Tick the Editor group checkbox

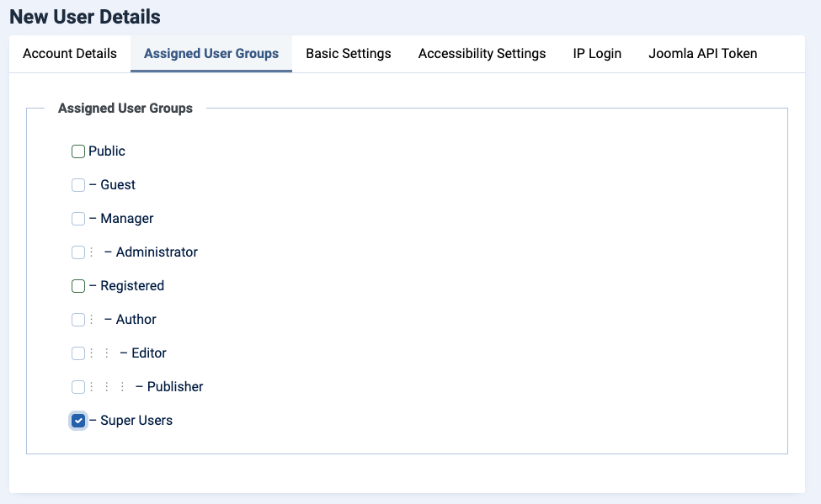click(x=78, y=353)
